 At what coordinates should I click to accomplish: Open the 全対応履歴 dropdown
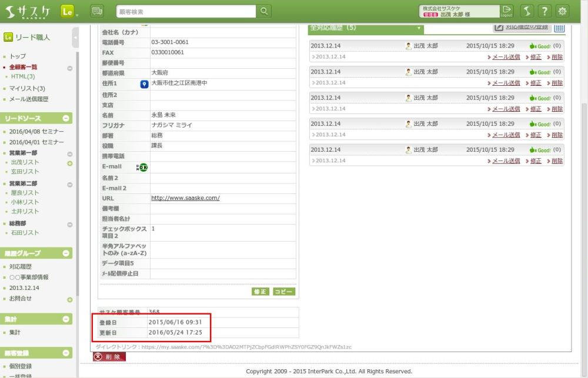419,28
